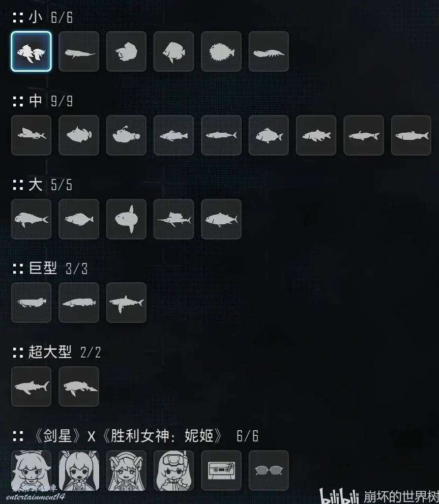
Task: Select the shrimp icon in small category
Action: 269,51
